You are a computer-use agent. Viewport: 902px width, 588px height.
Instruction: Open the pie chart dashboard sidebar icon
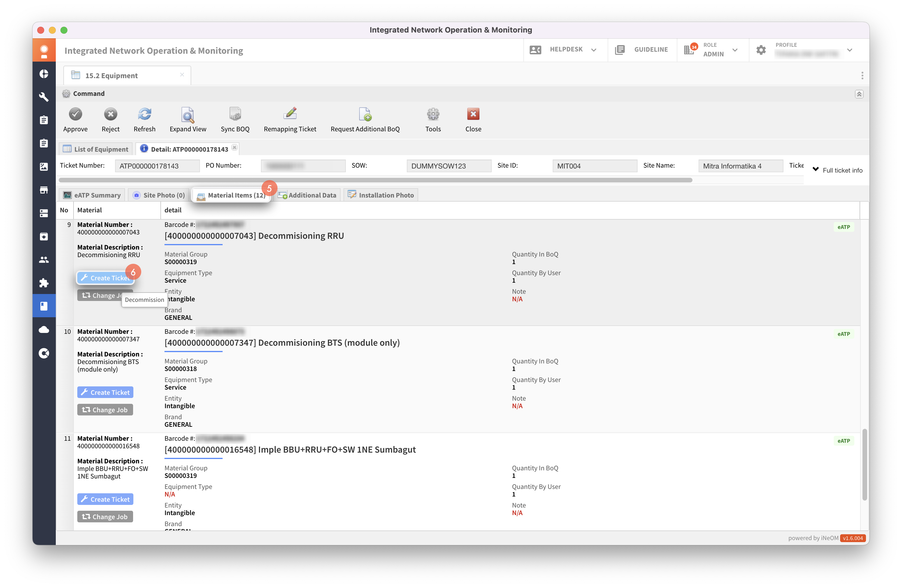click(x=44, y=74)
